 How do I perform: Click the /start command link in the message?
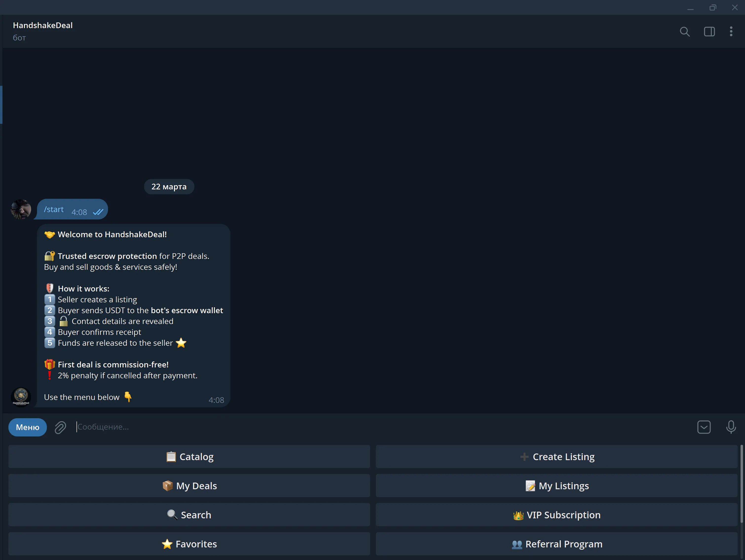pos(54,209)
